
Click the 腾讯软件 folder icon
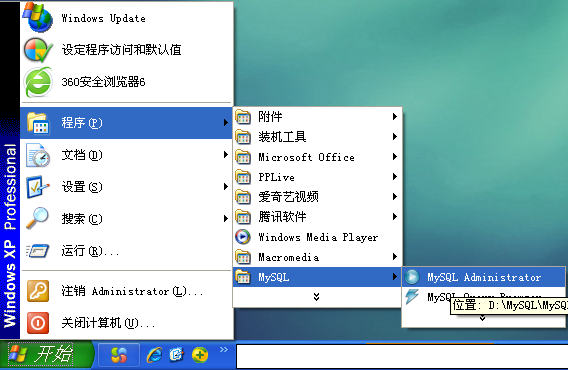pos(243,217)
